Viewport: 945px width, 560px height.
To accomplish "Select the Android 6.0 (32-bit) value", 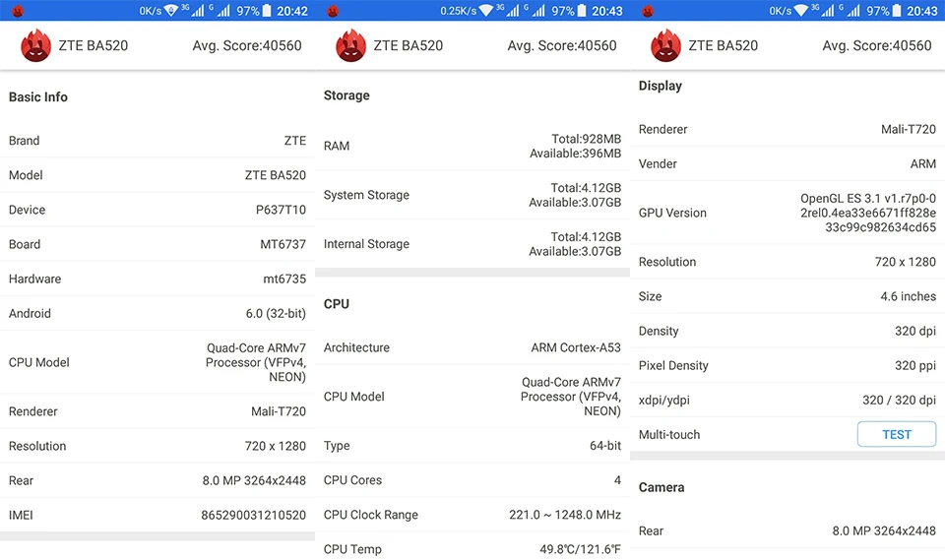I will 276,313.
